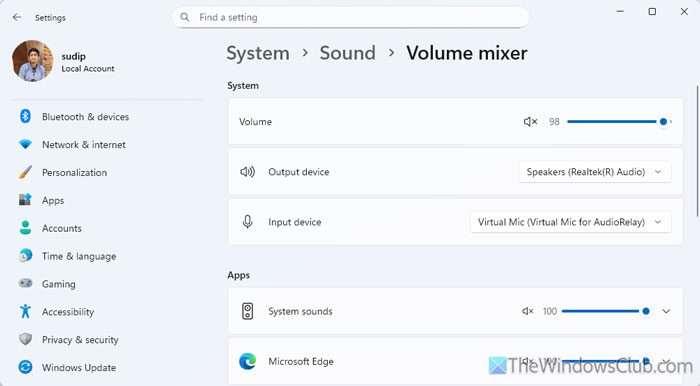This screenshot has height=386, width=700.
Task: Click the Windows Update sync icon
Action: click(x=25, y=367)
